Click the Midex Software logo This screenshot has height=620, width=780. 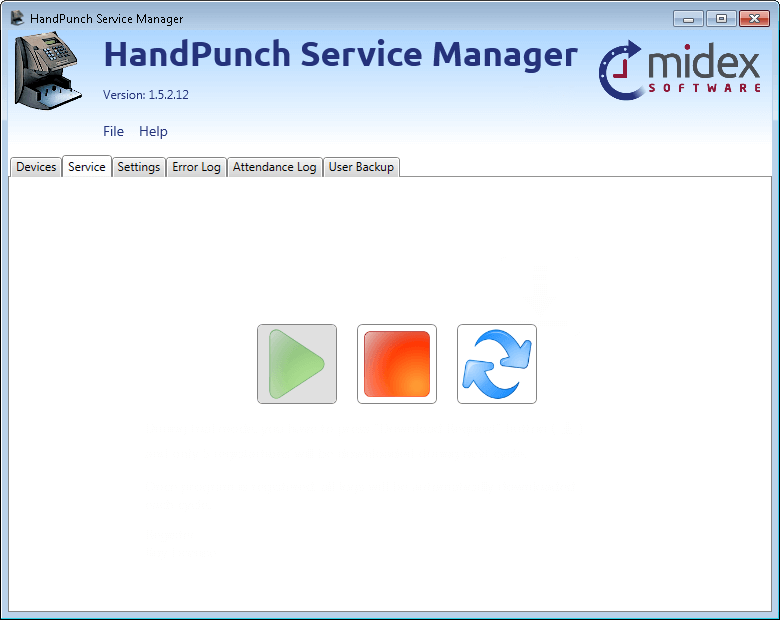point(679,70)
